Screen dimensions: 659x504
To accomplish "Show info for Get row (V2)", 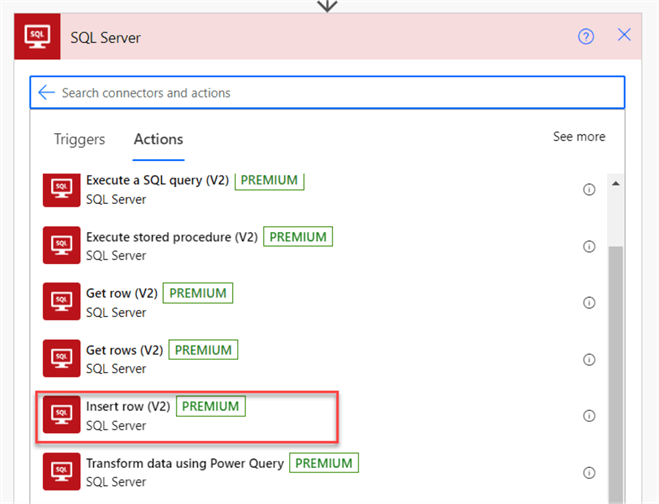I will click(589, 302).
